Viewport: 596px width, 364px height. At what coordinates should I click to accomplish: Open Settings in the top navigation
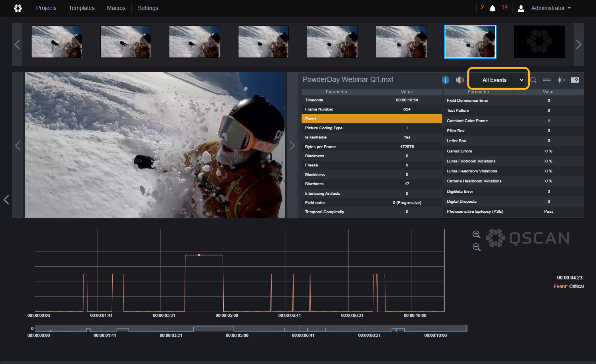(148, 8)
